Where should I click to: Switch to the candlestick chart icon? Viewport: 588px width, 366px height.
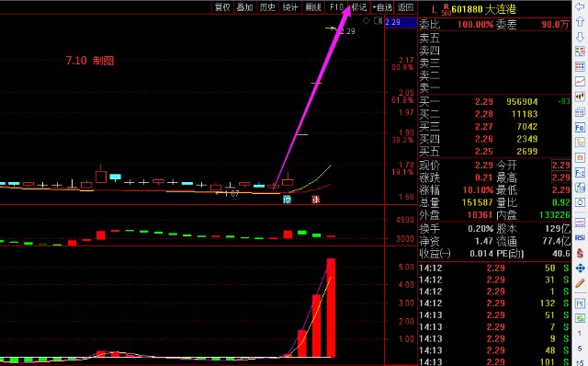click(x=580, y=97)
